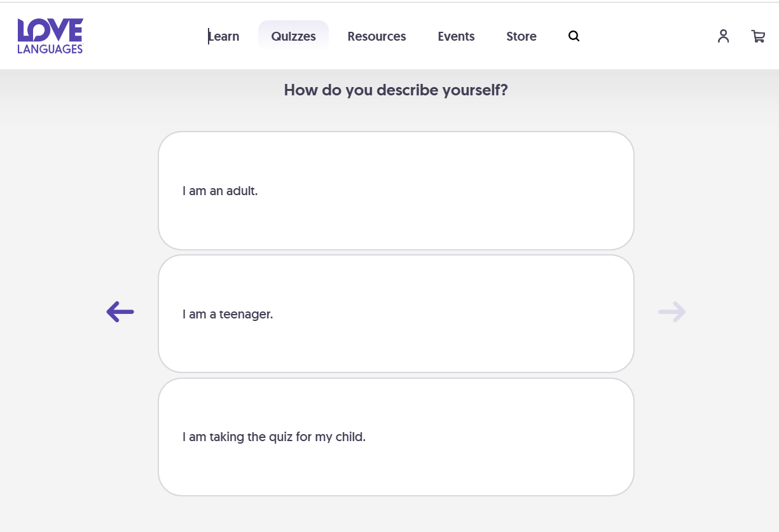This screenshot has height=532, width=779.
Task: Click the Love Languages logo
Action: pyautogui.click(x=50, y=36)
